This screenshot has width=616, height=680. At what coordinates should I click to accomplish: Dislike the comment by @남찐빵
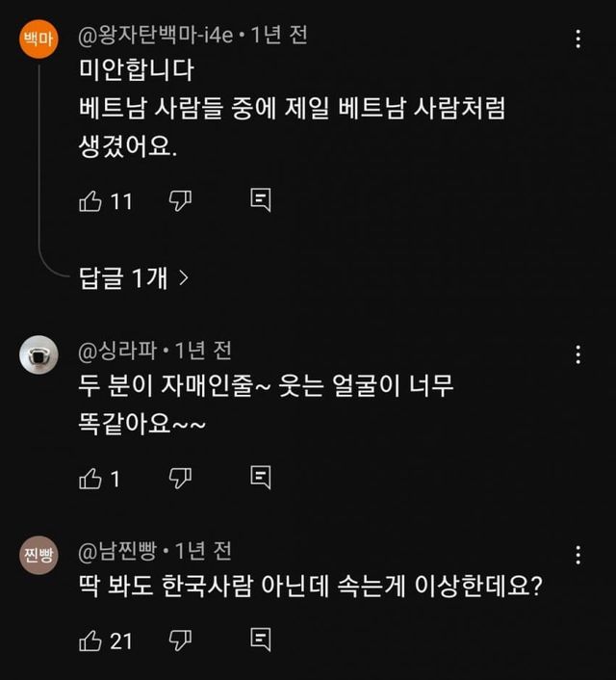(x=180, y=639)
